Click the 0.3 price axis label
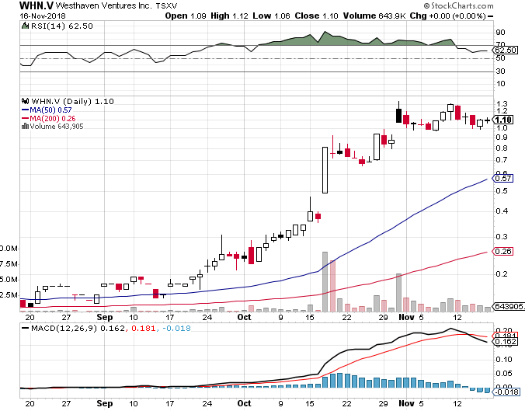Image resolution: width=532 pixels, height=411 pixels. point(502,236)
